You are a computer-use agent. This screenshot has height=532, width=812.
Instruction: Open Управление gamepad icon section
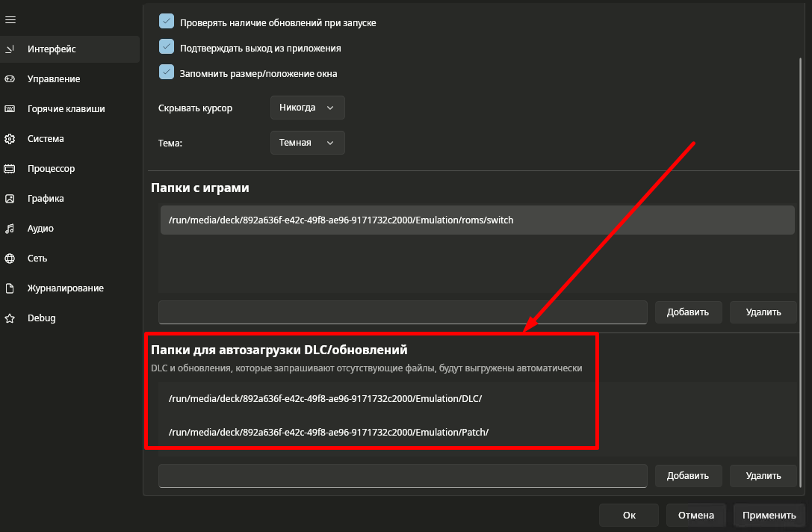pos(10,79)
